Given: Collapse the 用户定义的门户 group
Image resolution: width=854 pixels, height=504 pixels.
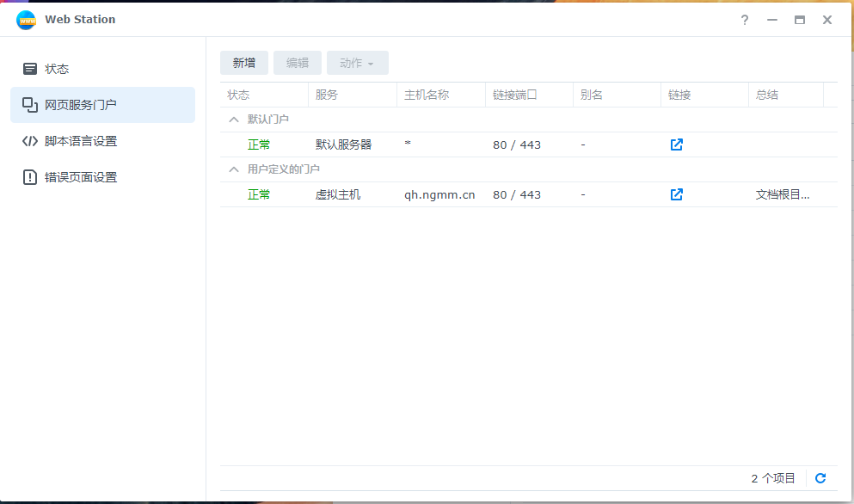Looking at the screenshot, I should (x=232, y=169).
